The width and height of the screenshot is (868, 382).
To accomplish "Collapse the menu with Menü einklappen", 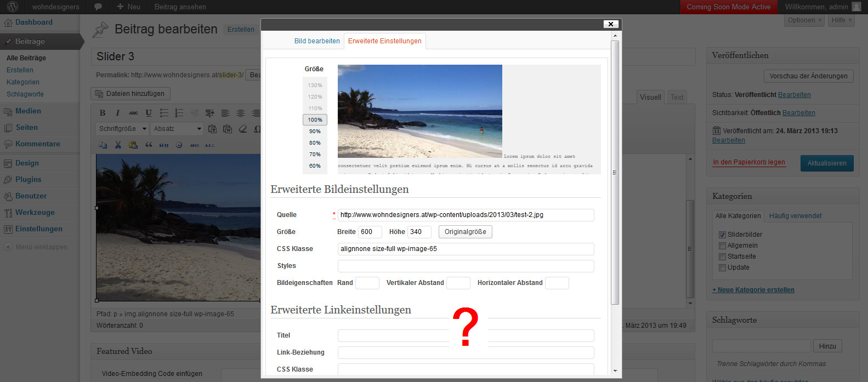I will click(36, 247).
